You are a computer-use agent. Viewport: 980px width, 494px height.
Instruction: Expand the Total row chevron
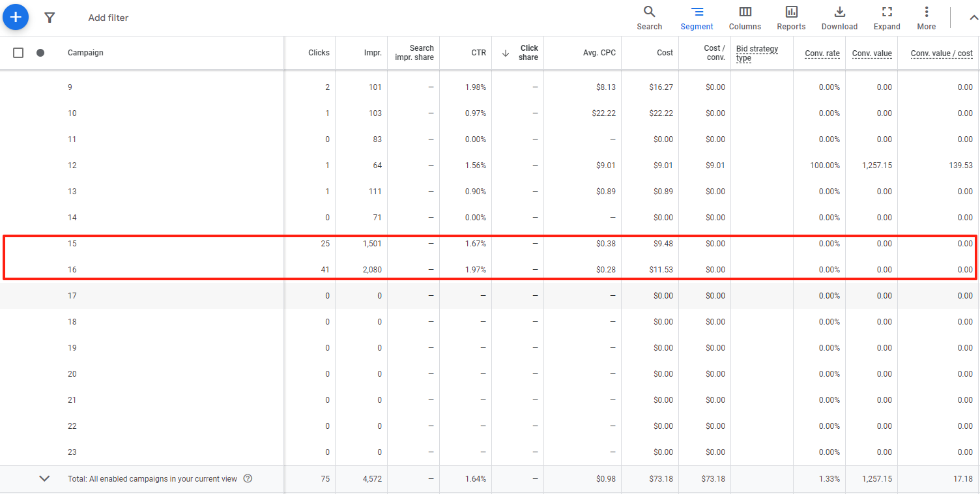[x=44, y=478]
